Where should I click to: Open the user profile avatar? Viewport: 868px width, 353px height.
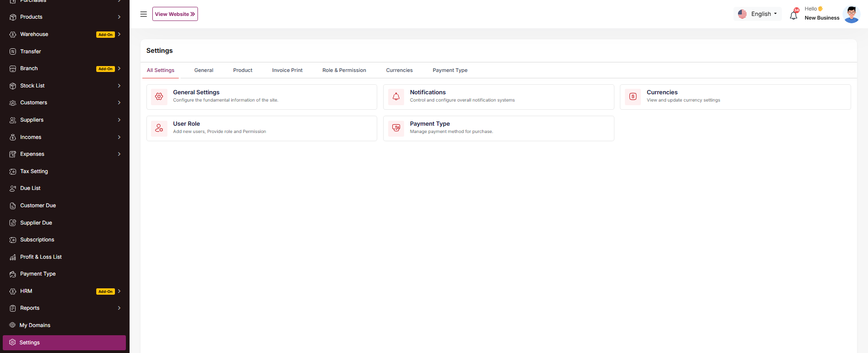851,14
